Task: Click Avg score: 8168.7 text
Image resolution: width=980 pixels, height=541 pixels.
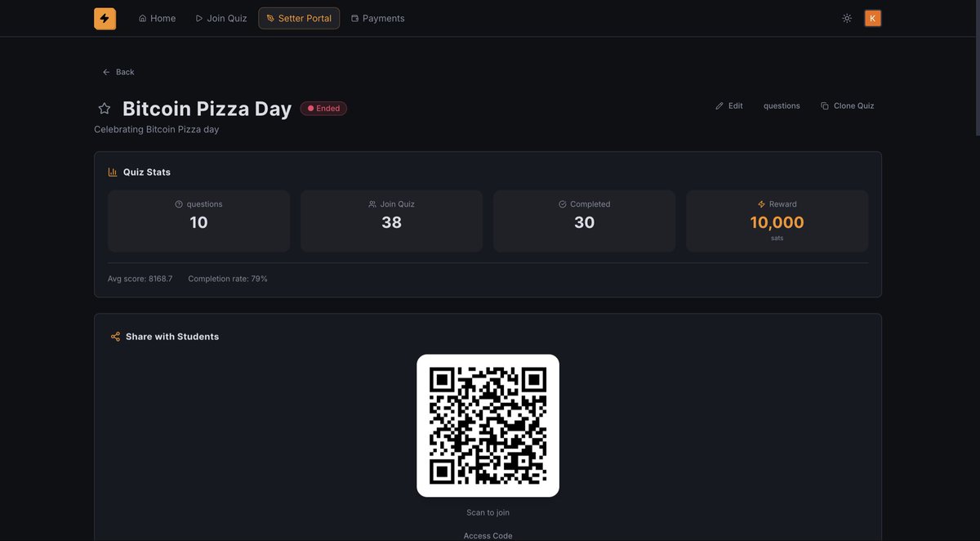Action: pos(140,279)
